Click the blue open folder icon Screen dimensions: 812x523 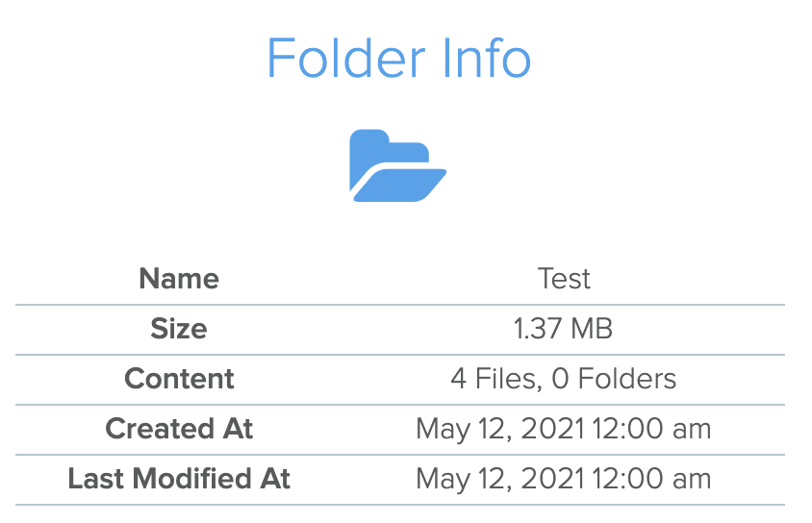tap(397, 165)
